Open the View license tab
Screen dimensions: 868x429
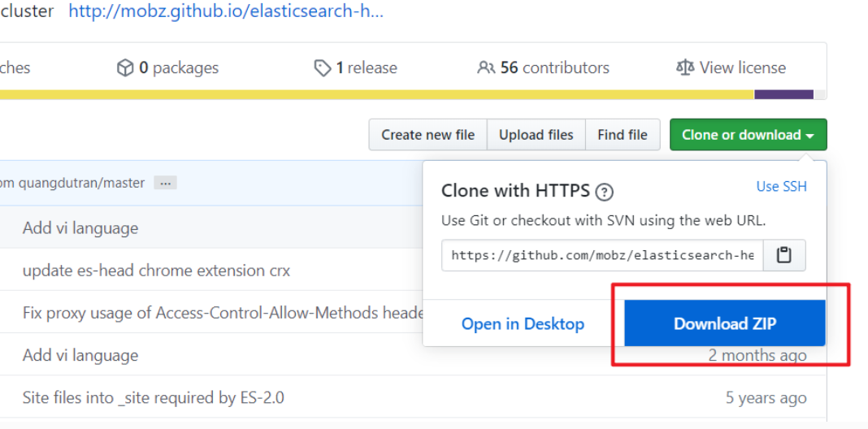pos(731,67)
